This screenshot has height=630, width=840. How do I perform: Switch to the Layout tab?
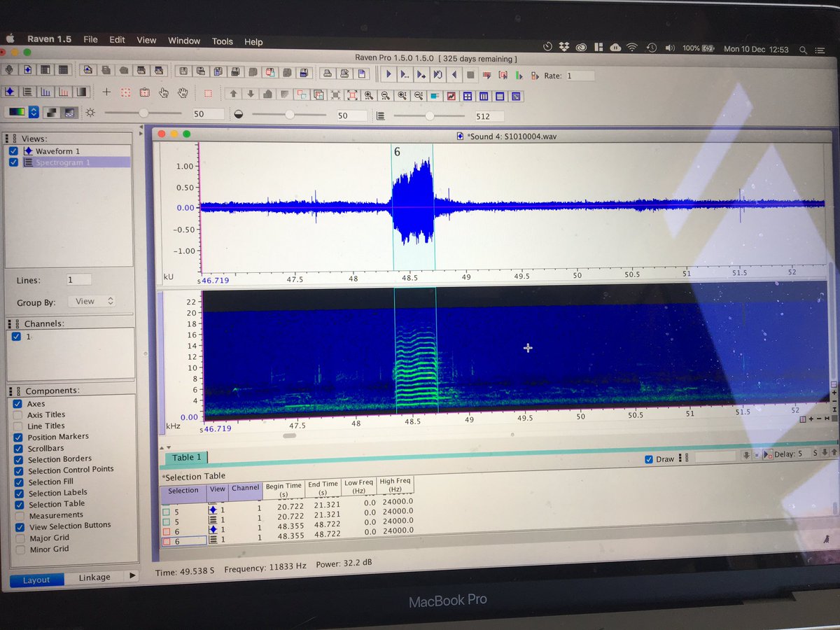[36, 580]
